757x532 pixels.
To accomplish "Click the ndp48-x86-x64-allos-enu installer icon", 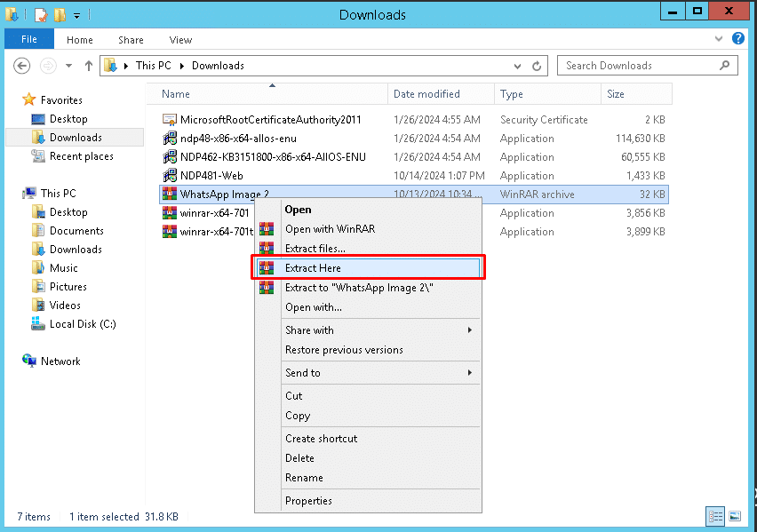I will coord(170,139).
